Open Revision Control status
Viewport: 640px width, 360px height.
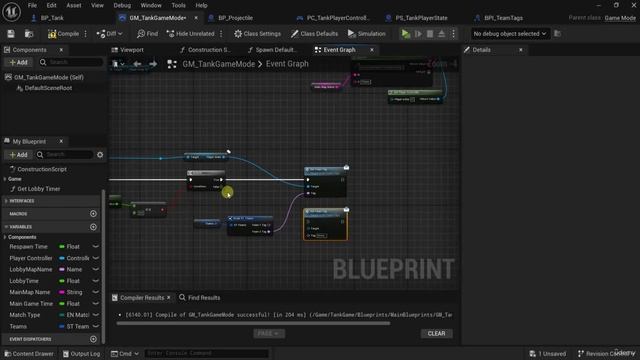[607, 354]
